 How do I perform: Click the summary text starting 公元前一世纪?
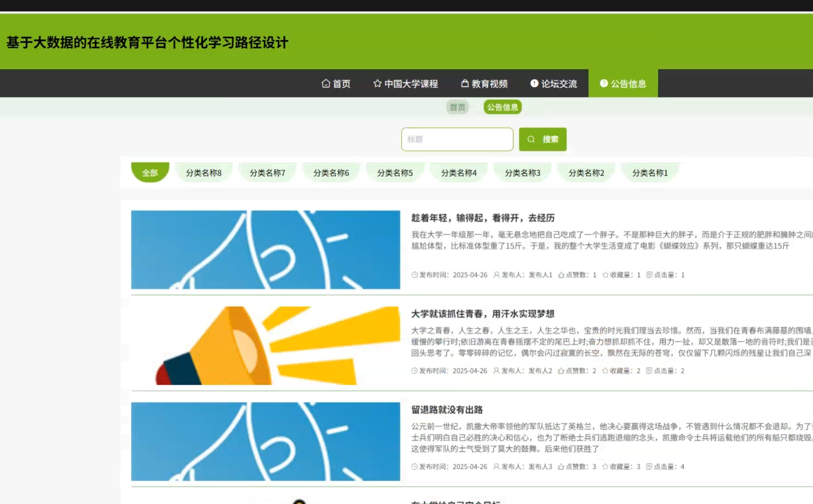(612, 438)
